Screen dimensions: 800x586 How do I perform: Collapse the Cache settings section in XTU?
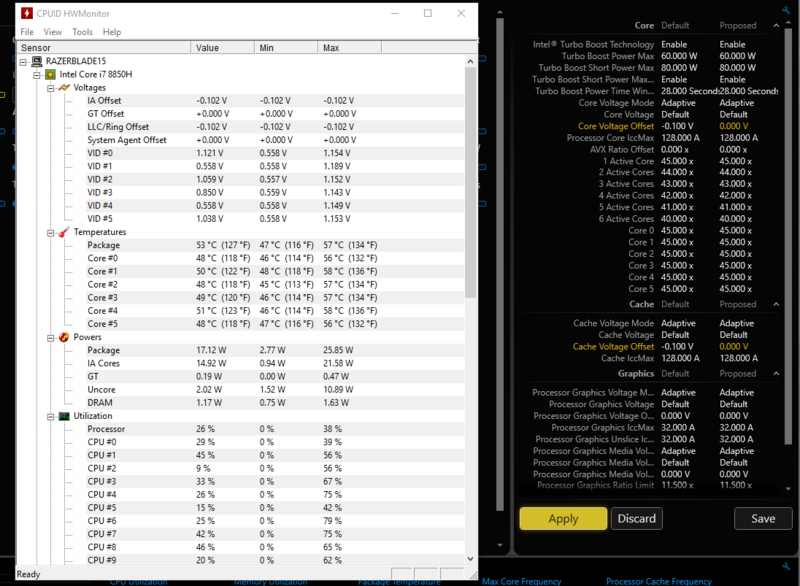[776, 304]
